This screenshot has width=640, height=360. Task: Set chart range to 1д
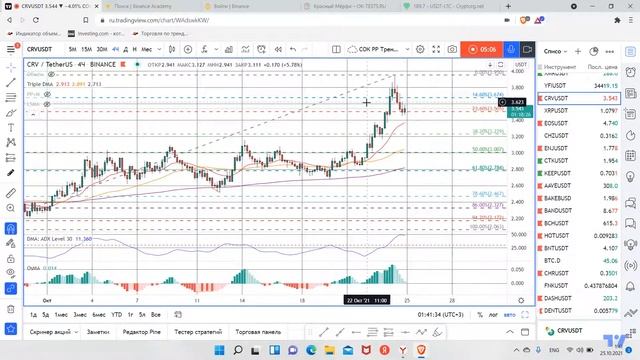(33, 315)
